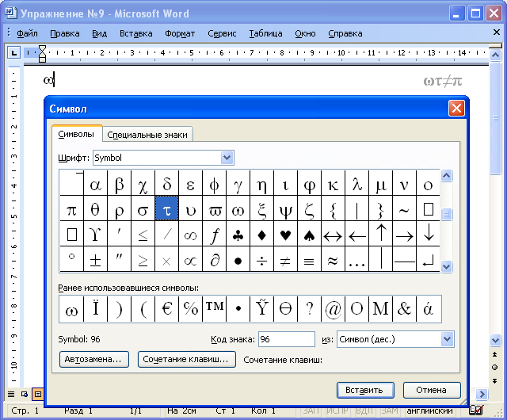Select the clubs card suit symbol
The width and height of the screenshot is (507, 420).
coord(238,234)
